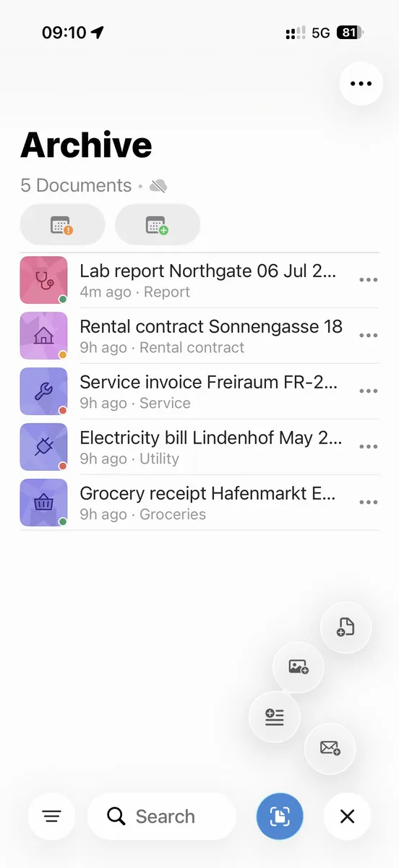The height and width of the screenshot is (868, 399).
Task: Tap the Search field
Action: click(162, 817)
